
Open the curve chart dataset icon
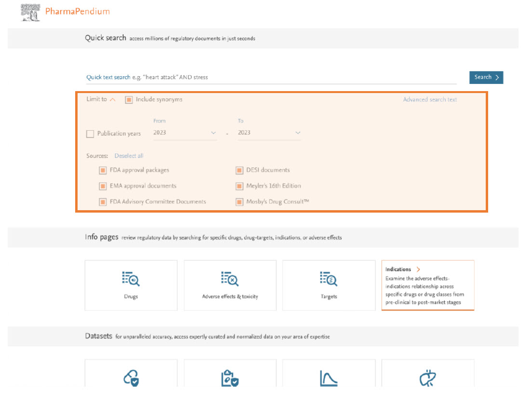point(329,378)
